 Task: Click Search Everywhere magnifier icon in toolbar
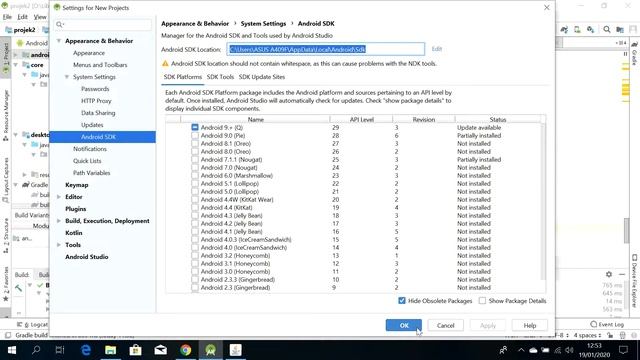point(607,29)
